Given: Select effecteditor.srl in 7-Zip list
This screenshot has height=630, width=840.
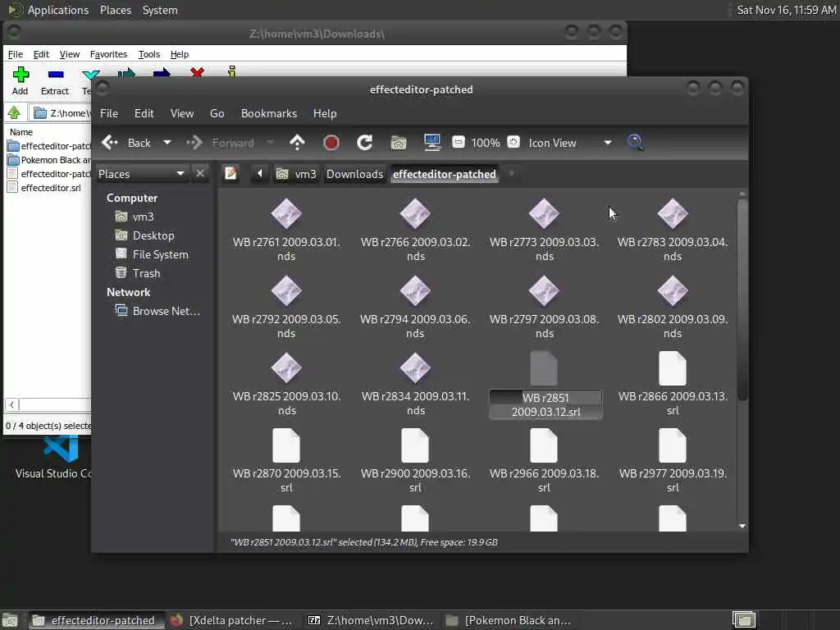Looking at the screenshot, I should pos(44,188).
